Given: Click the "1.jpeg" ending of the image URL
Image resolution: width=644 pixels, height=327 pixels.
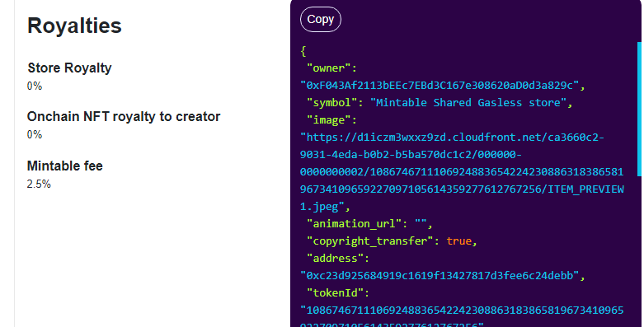Looking at the screenshot, I should [x=322, y=207].
